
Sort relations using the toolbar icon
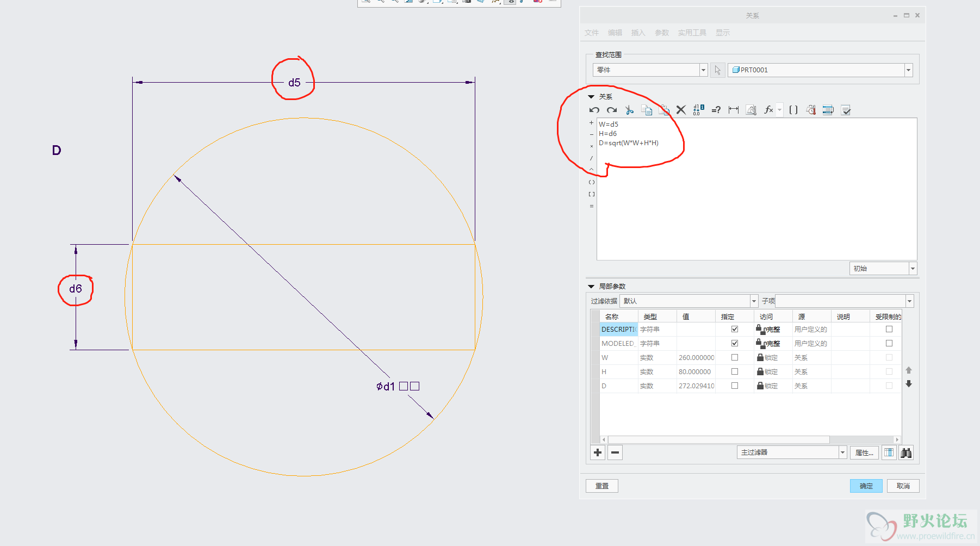(828, 110)
